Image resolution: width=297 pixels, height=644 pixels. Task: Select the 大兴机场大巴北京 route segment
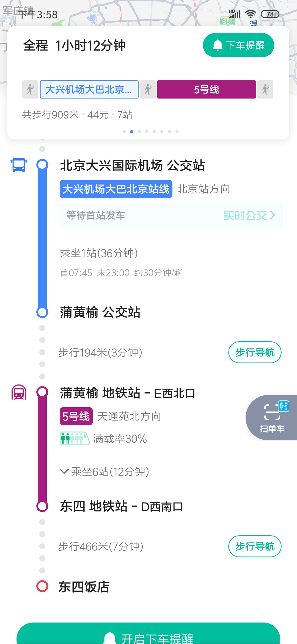tap(89, 89)
